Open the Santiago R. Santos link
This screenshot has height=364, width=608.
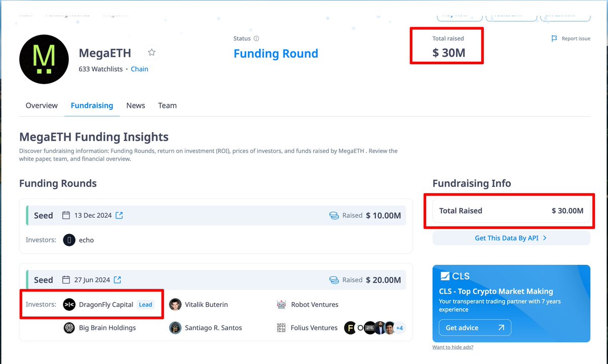(213, 328)
